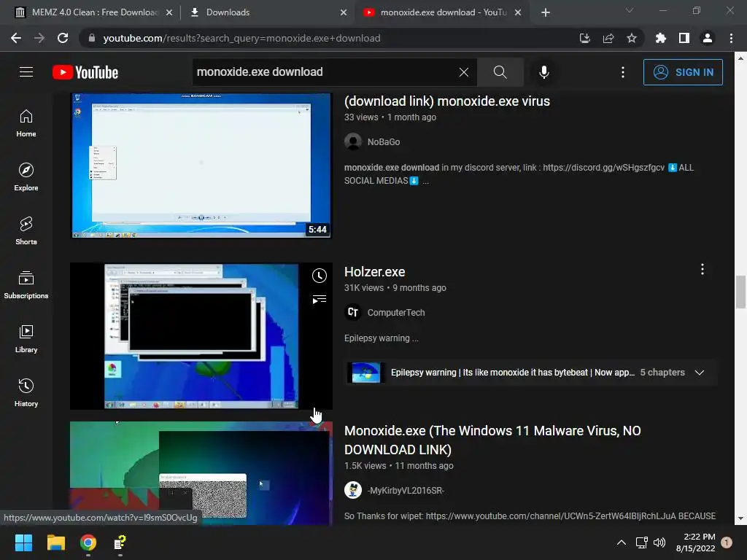This screenshot has width=747, height=560.
Task: Open Windows Start menu
Action: tap(23, 542)
